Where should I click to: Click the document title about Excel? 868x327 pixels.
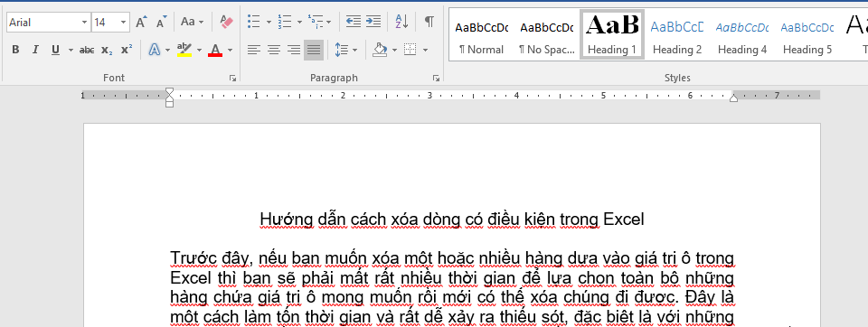tap(452, 220)
